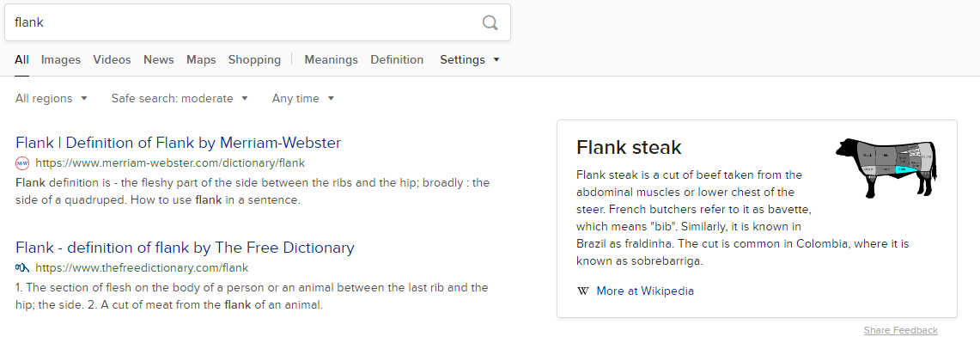
Task: Open the Settings dropdown menu
Action: pos(470,60)
